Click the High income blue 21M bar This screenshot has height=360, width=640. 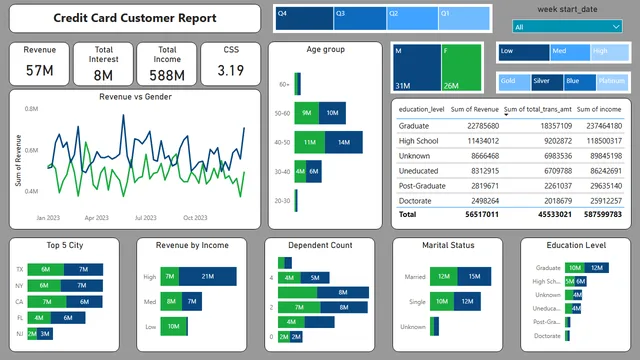pos(208,276)
